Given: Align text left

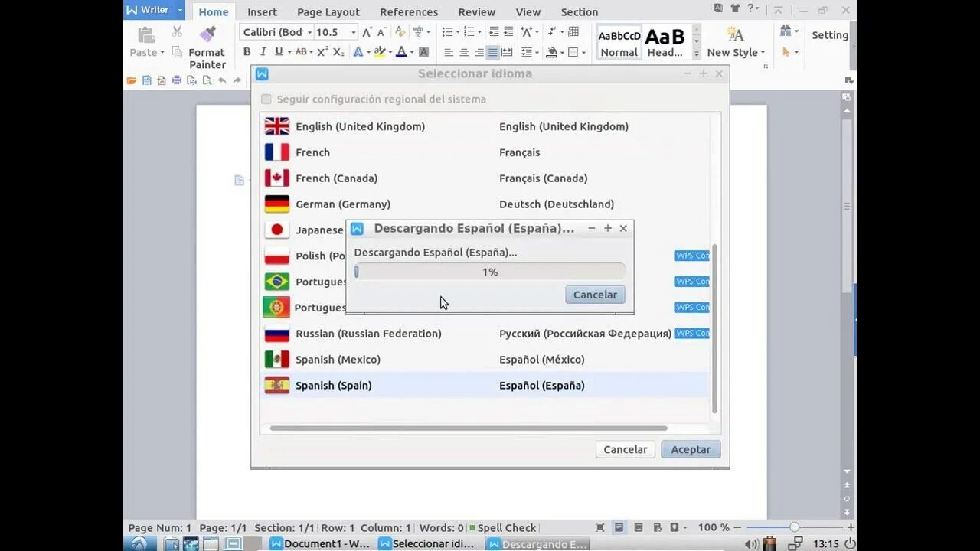Looking at the screenshot, I should [x=449, y=52].
